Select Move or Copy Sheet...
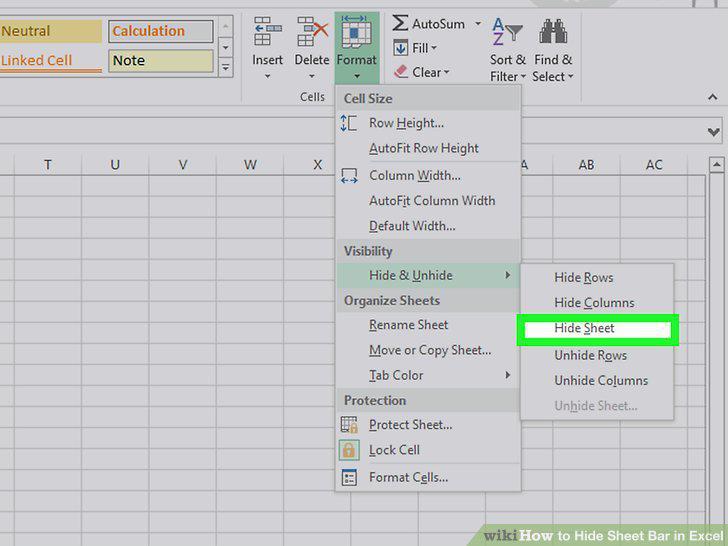The height and width of the screenshot is (546, 728). (428, 350)
